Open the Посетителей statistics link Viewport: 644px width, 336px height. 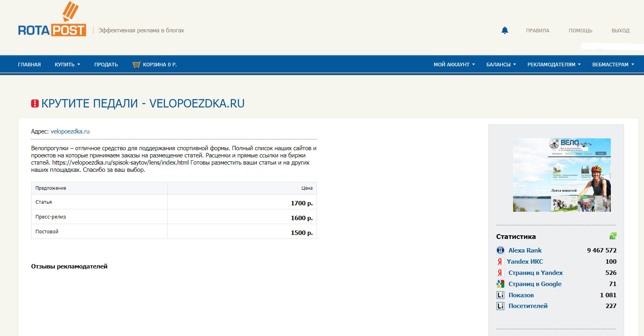click(x=528, y=306)
